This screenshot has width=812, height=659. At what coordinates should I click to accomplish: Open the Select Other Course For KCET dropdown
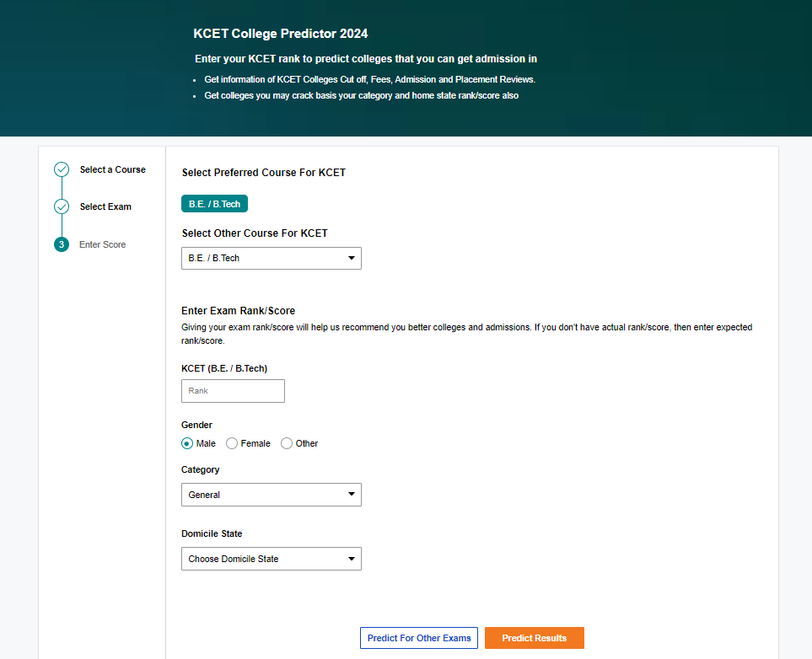(271, 258)
